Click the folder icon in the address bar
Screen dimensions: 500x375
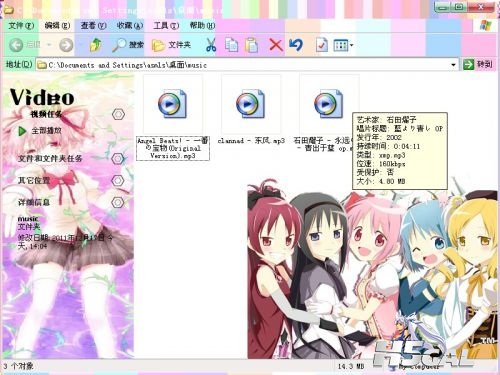click(x=42, y=65)
